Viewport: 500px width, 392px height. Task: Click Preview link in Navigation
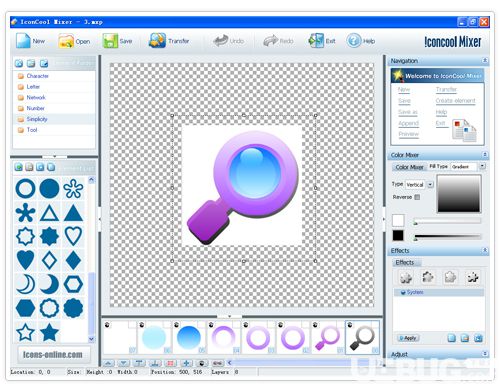[x=408, y=134]
